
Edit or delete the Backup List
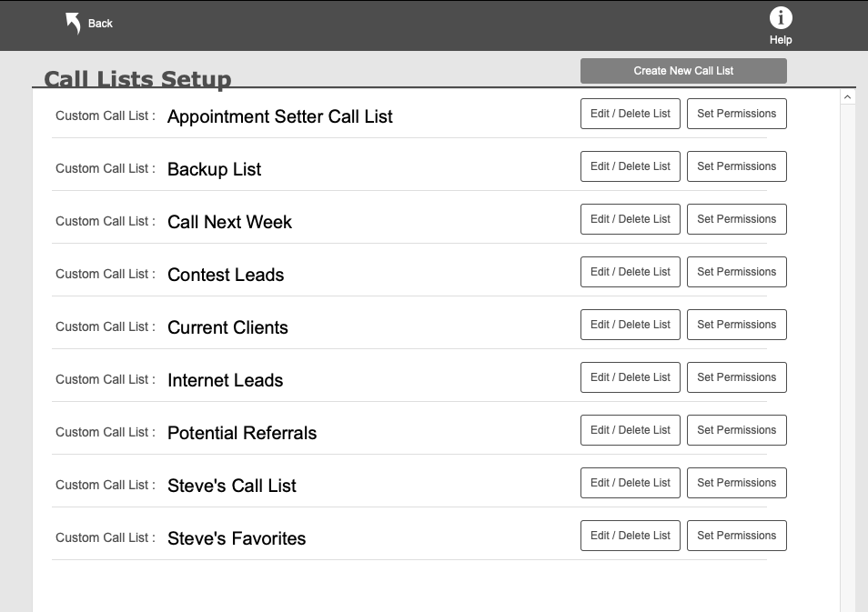[630, 166]
